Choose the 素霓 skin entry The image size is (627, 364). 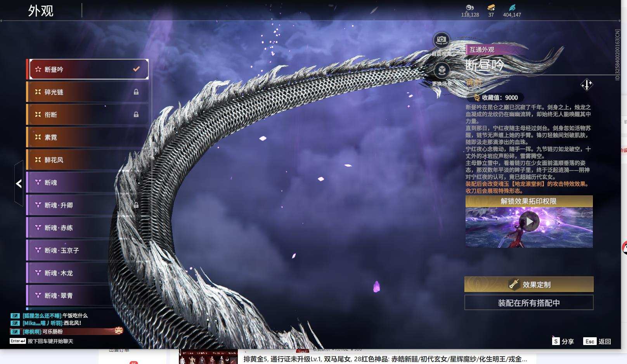(x=87, y=137)
